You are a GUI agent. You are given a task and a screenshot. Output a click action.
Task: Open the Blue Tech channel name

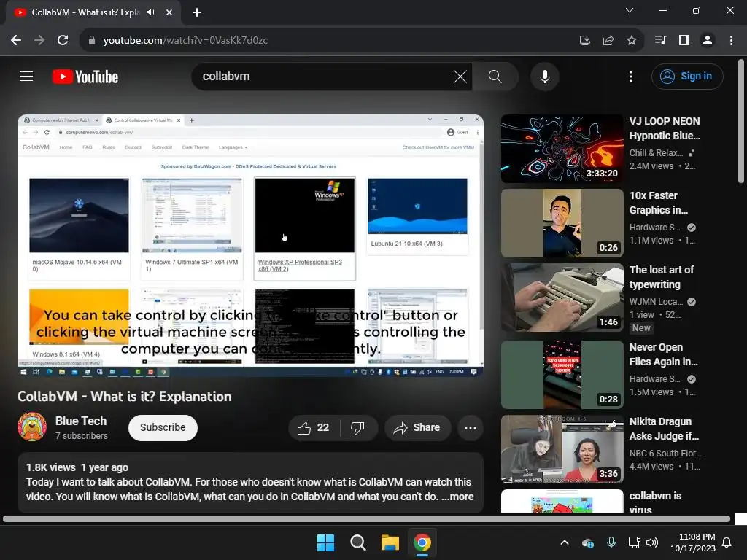point(81,421)
